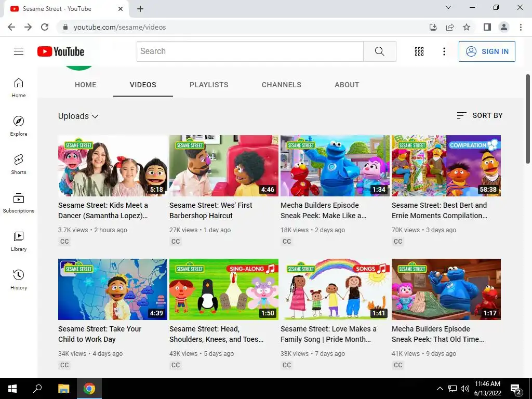Show hidden system tray icons
This screenshot has width=532, height=399.
(440, 389)
